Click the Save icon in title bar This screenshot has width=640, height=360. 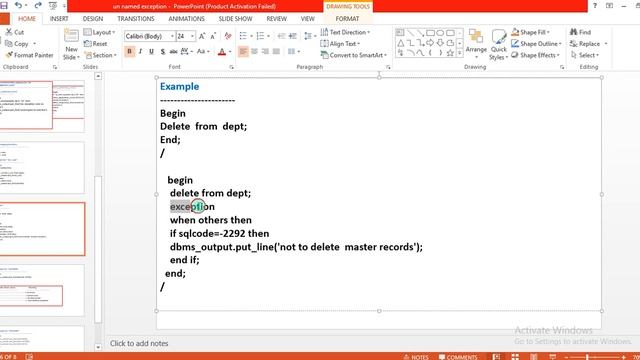tap(4, 5)
